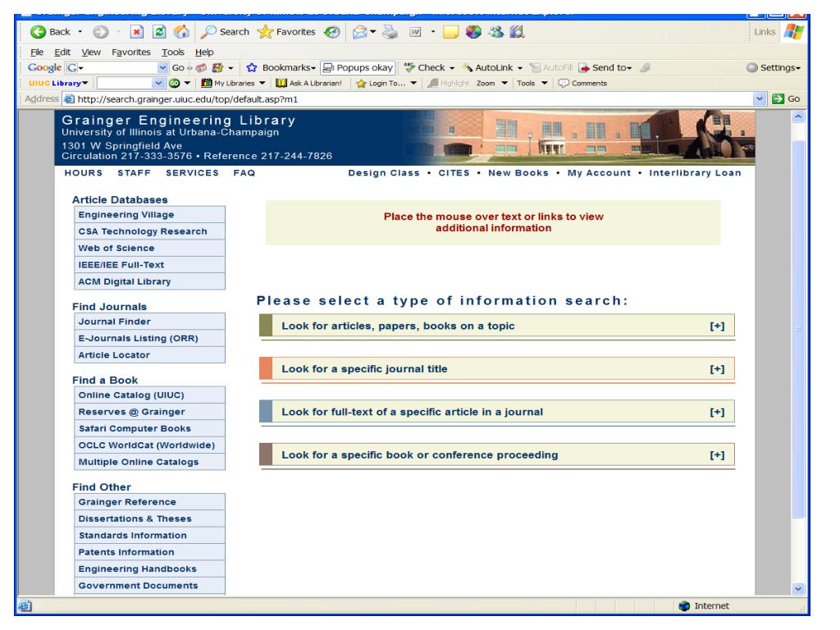Print the page with the printer icon
Screen dimensions: 840x630
(x=390, y=32)
